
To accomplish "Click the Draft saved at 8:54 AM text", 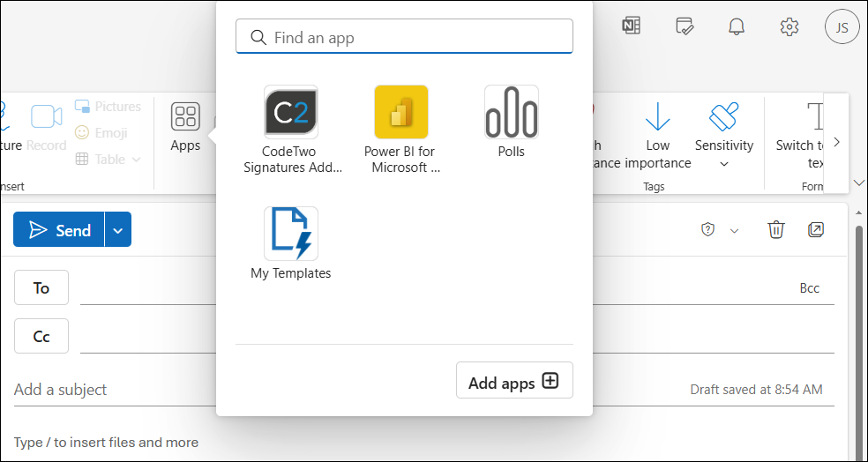I will (756, 390).
